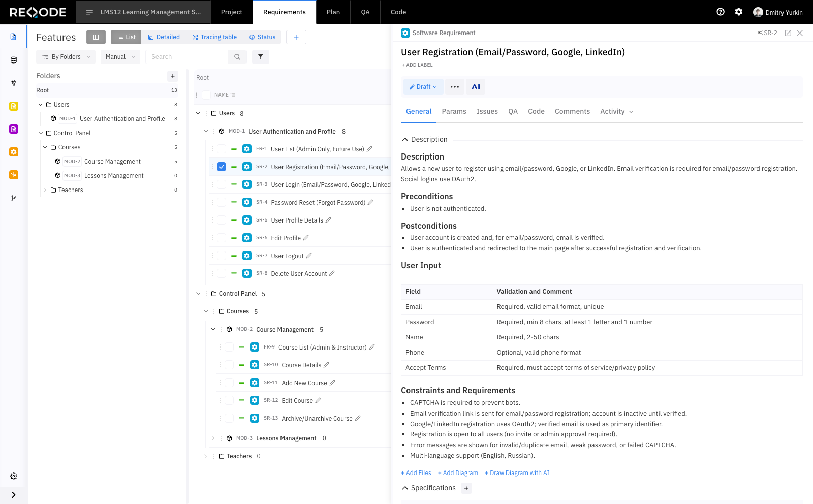
Task: Open requirement in new window icon
Action: [x=788, y=33]
